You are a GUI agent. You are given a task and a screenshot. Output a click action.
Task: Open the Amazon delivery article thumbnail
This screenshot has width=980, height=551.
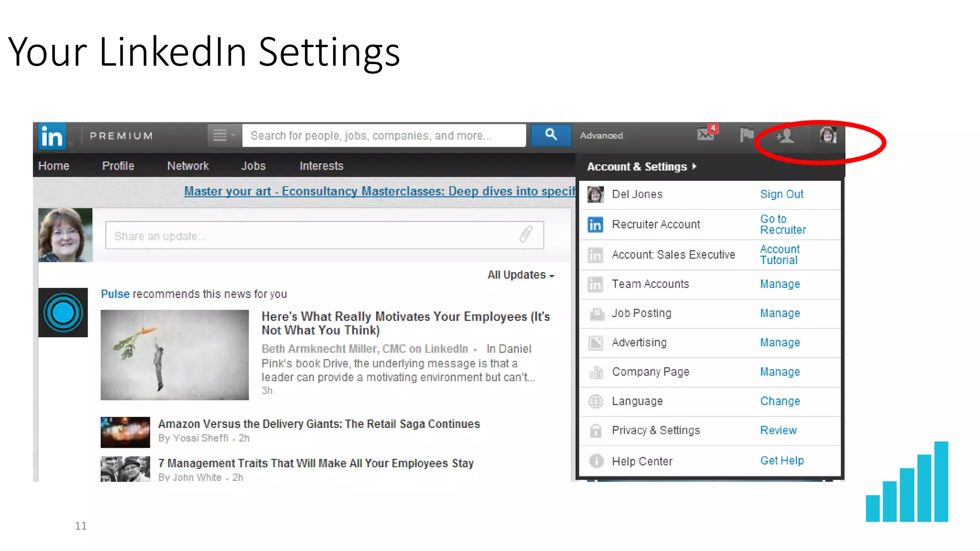coord(125,432)
